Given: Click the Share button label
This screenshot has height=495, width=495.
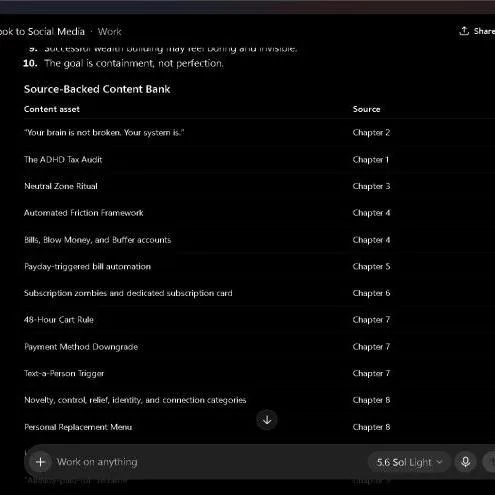Looking at the screenshot, I should point(484,31).
